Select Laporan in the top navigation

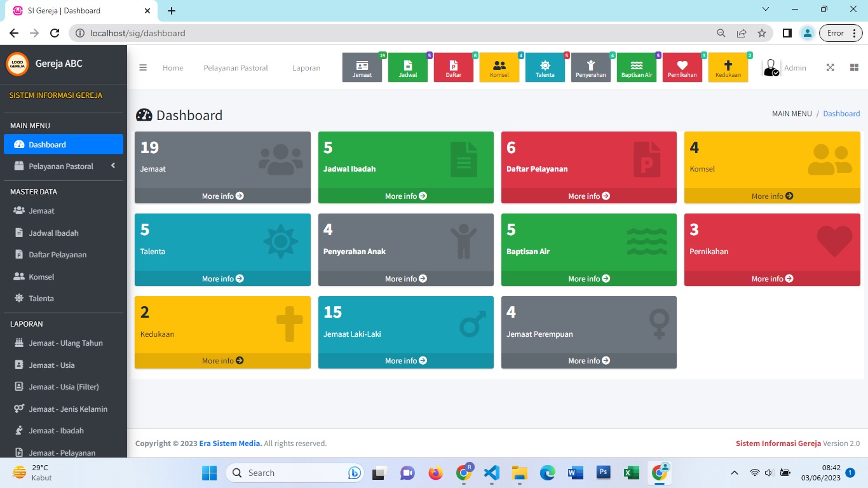[x=306, y=68]
